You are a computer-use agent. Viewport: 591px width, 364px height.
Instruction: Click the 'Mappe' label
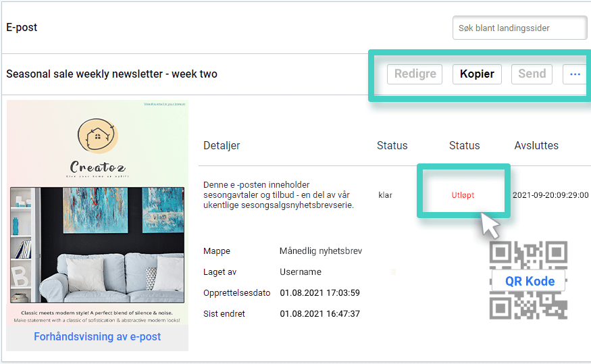tap(217, 251)
